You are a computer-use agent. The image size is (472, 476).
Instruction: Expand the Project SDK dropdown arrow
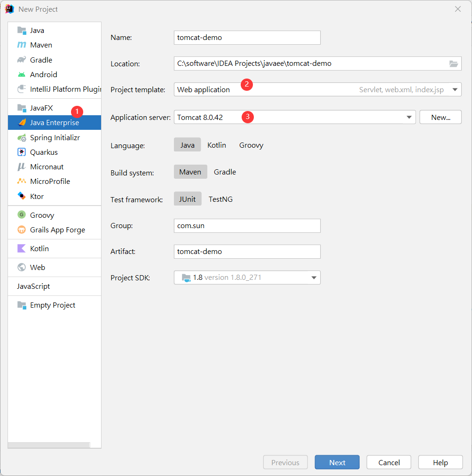pyautogui.click(x=314, y=278)
